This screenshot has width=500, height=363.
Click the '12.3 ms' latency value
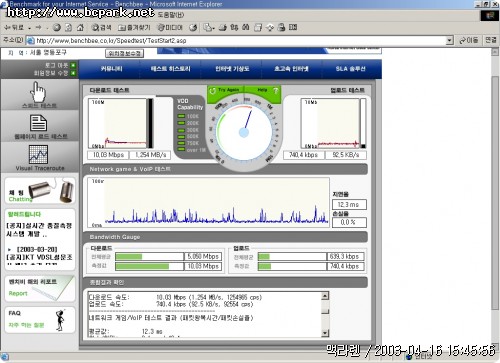point(349,205)
